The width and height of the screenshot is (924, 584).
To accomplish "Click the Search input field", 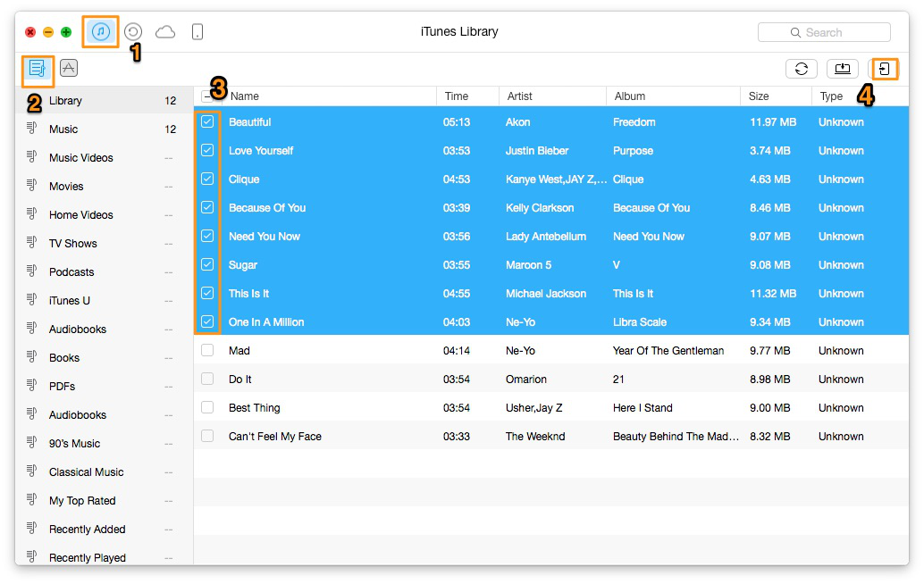I will [824, 32].
